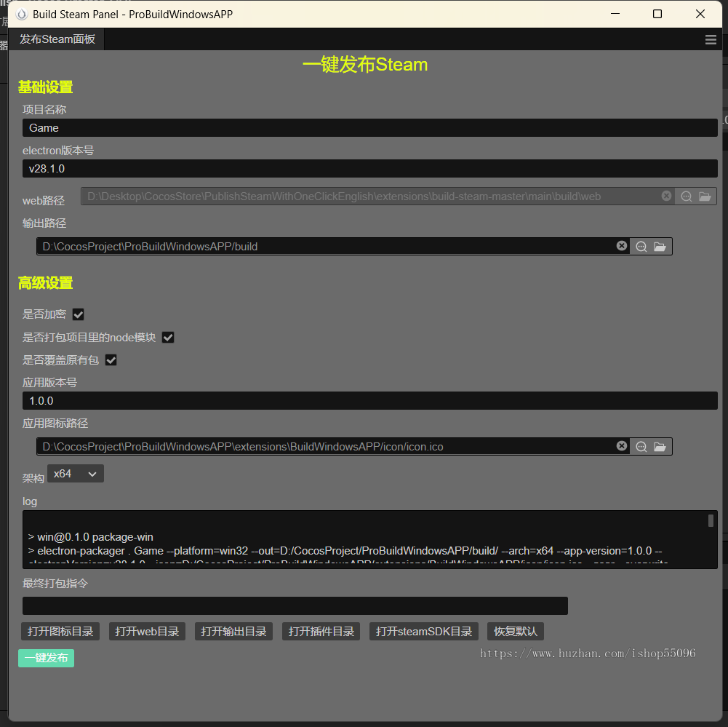This screenshot has width=728, height=727.
Task: Click the 高级设置 heading
Action: click(46, 283)
